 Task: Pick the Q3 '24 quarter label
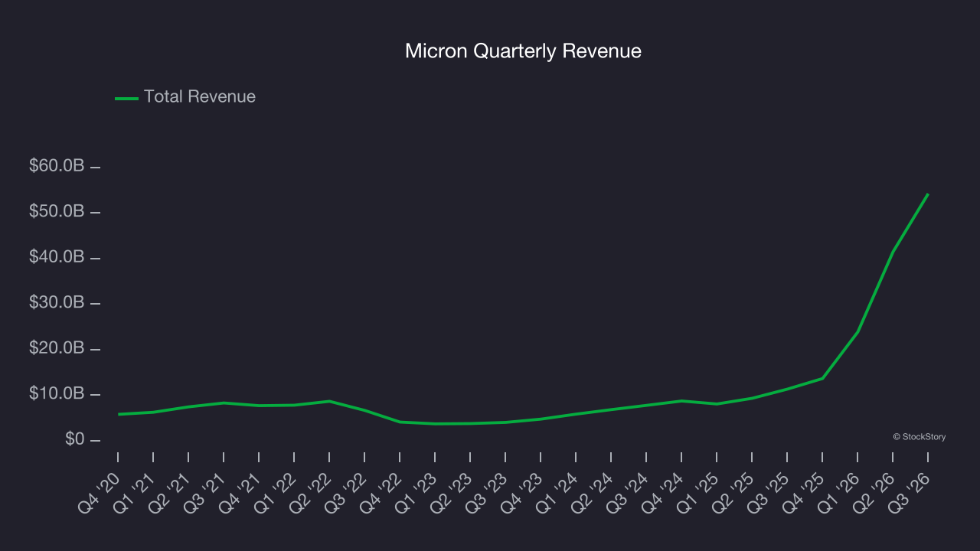point(628,492)
